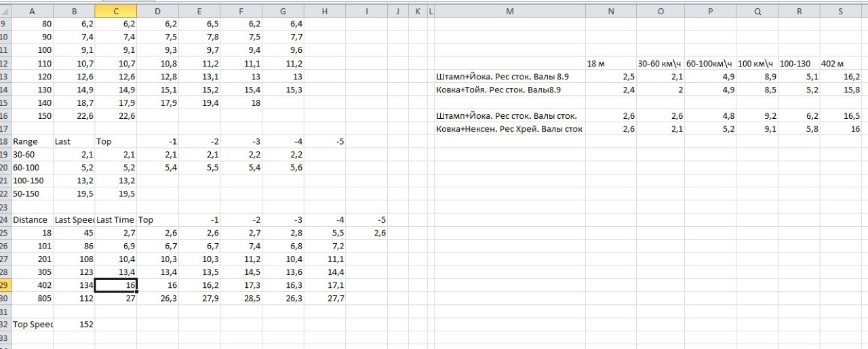Click row header 16
The height and width of the screenshot is (349, 868).
coord(5,115)
